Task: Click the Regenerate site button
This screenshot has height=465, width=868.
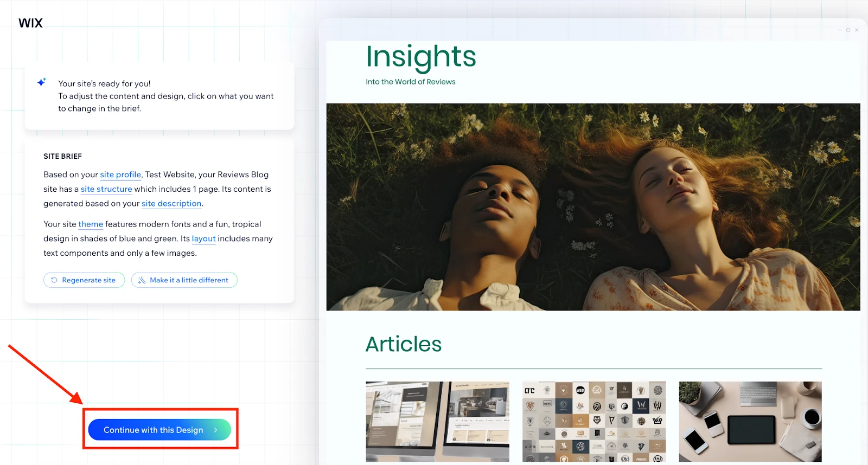Action: tap(84, 280)
